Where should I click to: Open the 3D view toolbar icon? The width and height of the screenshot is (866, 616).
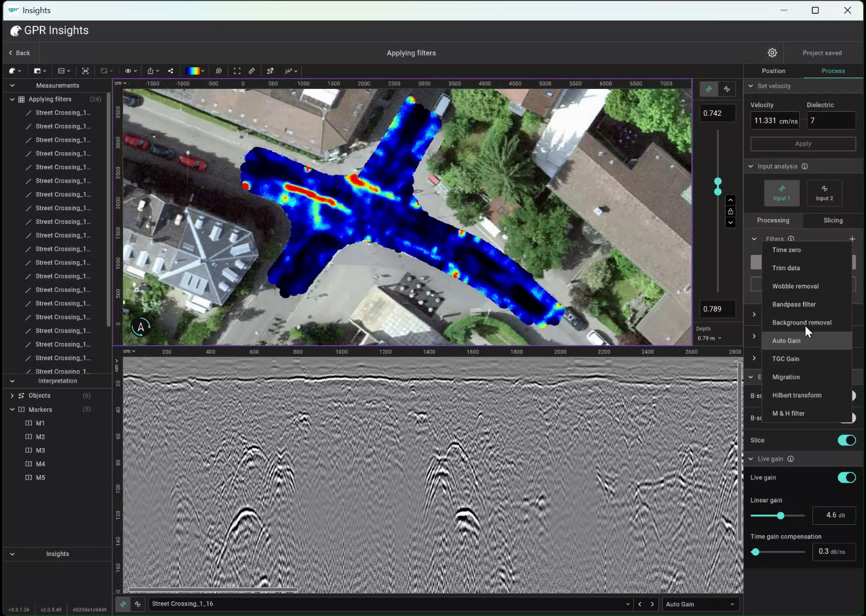click(x=85, y=71)
